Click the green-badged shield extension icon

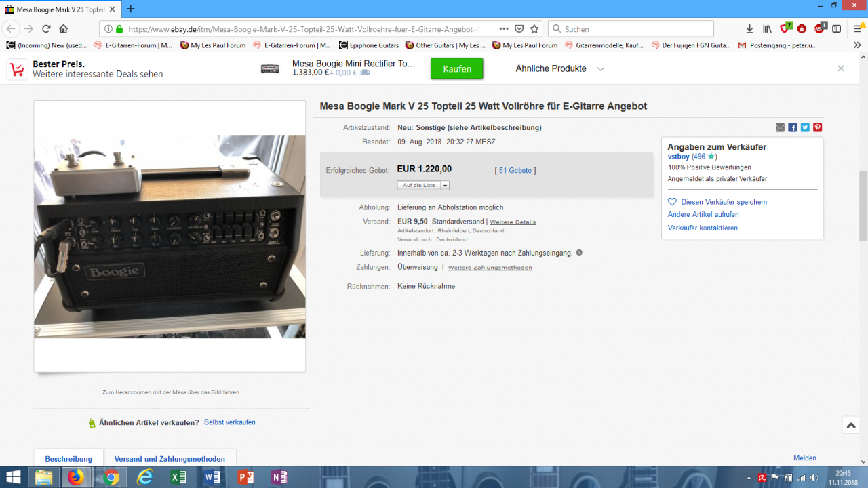click(x=785, y=28)
